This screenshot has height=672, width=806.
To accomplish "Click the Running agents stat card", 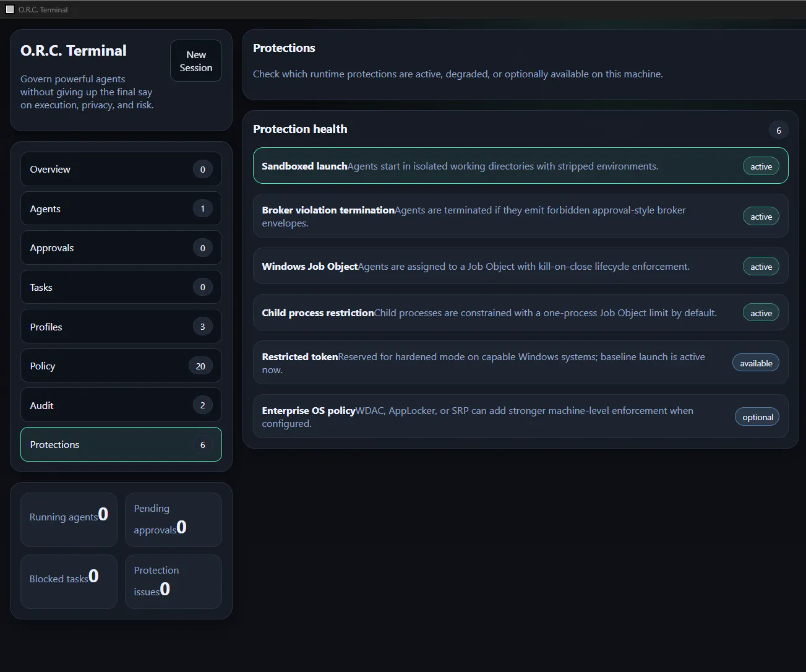I will coord(69,520).
